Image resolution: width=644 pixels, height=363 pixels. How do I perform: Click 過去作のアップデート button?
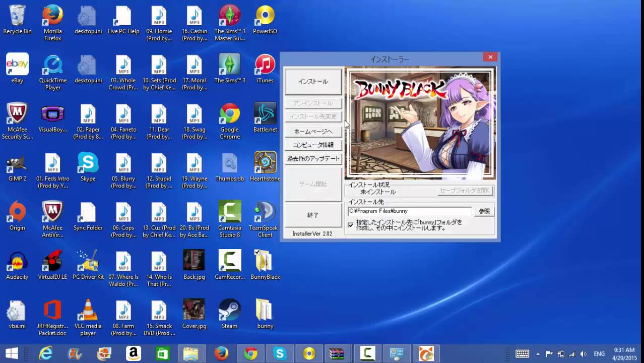pos(313,158)
